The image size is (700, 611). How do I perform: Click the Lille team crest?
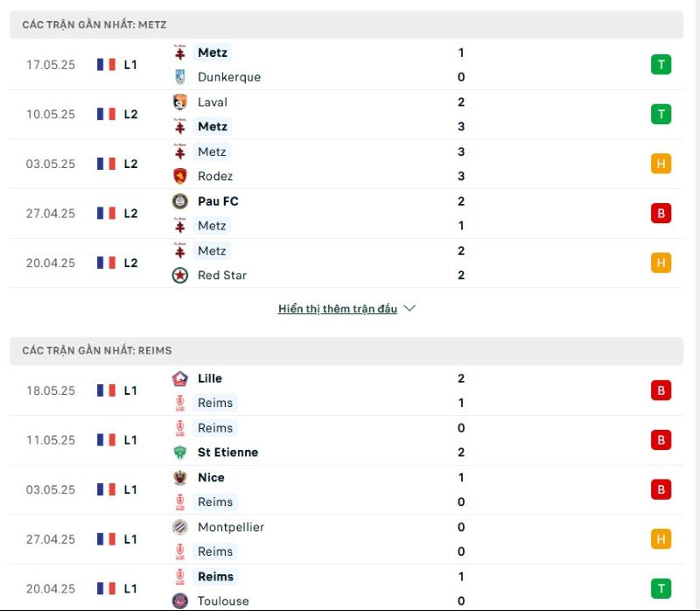pos(180,378)
